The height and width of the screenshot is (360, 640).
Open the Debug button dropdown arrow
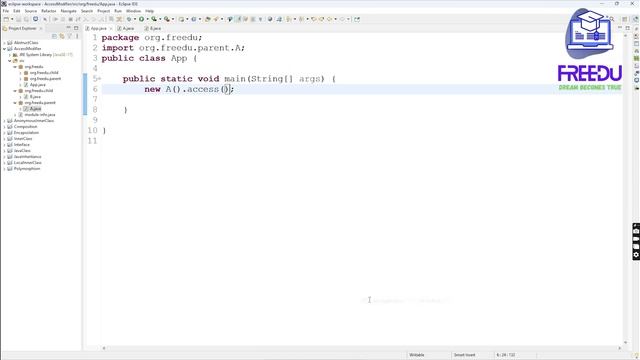pyautogui.click(x=135, y=19)
